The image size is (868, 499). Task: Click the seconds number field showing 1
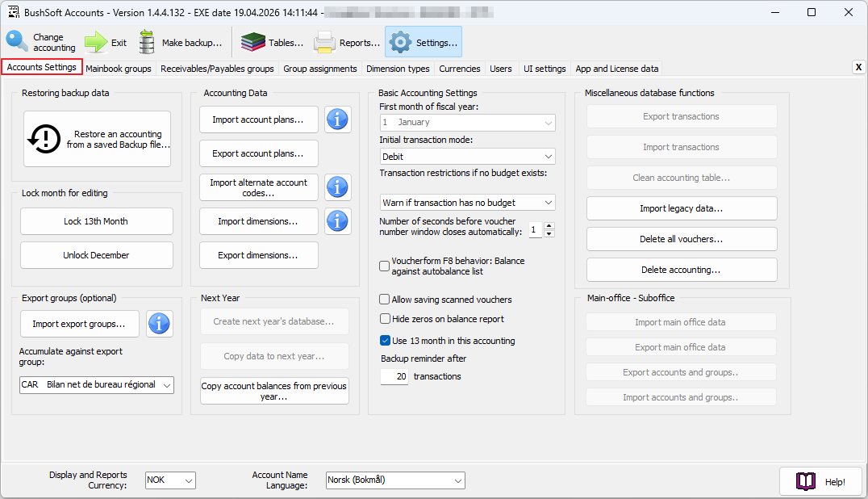pyautogui.click(x=536, y=230)
